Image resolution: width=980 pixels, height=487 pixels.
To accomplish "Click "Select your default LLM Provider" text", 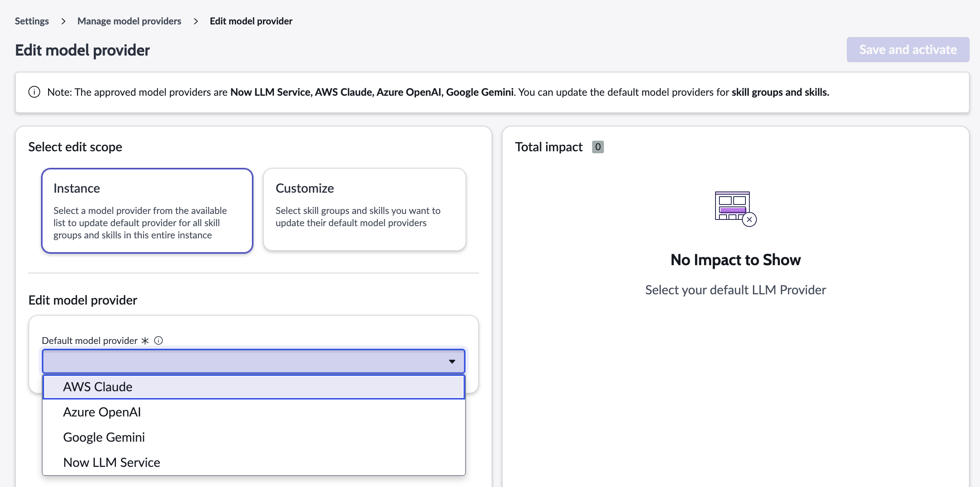I will pyautogui.click(x=736, y=290).
